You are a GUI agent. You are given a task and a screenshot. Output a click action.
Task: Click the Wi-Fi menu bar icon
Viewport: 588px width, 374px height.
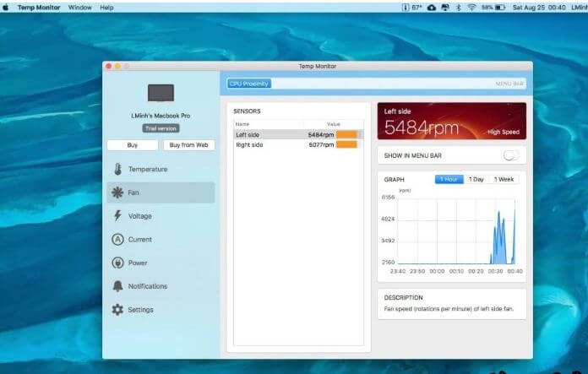tap(471, 7)
